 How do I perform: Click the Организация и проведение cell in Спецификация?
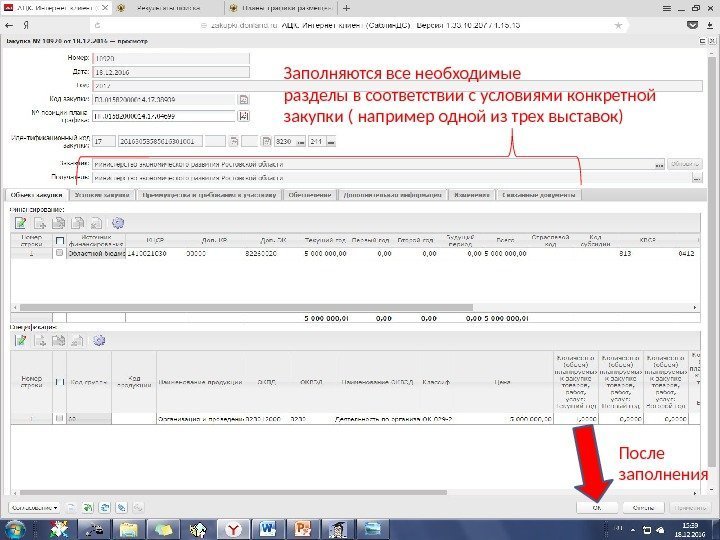200,419
